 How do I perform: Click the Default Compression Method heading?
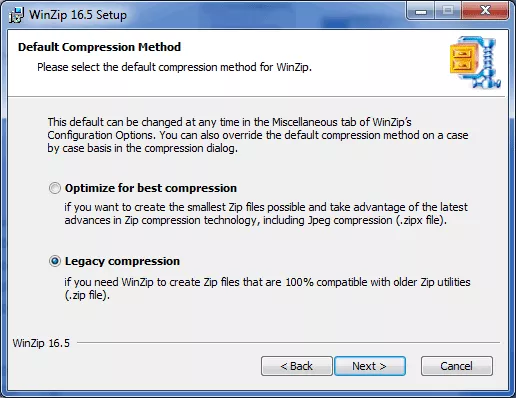click(x=99, y=47)
